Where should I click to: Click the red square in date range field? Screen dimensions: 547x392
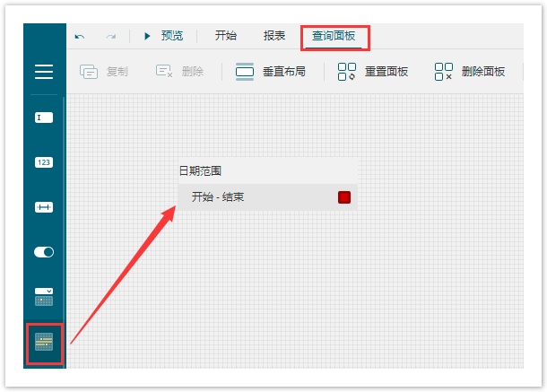click(344, 197)
